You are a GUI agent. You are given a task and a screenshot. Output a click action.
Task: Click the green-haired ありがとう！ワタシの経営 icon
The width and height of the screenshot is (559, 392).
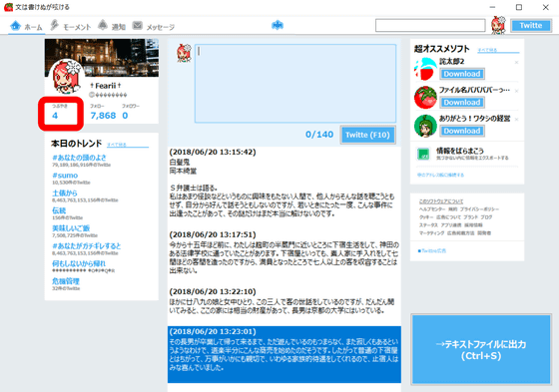pos(425,126)
